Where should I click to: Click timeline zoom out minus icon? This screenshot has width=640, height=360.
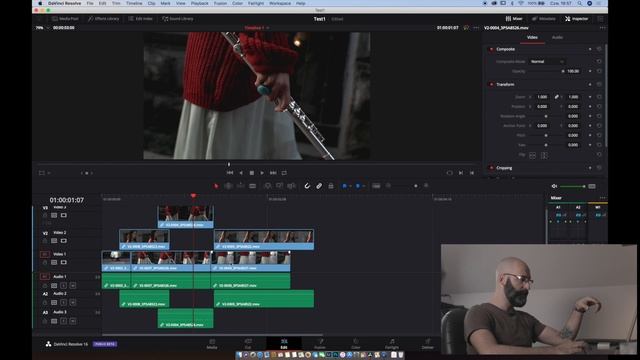388,186
